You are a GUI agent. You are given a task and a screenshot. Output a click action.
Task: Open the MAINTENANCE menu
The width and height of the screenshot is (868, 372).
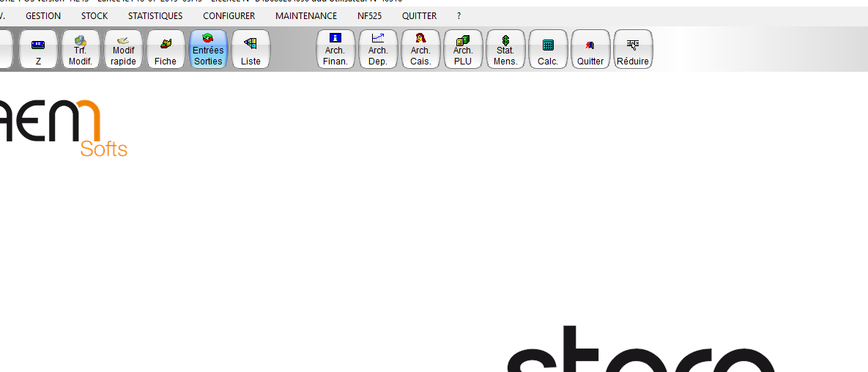coord(306,16)
